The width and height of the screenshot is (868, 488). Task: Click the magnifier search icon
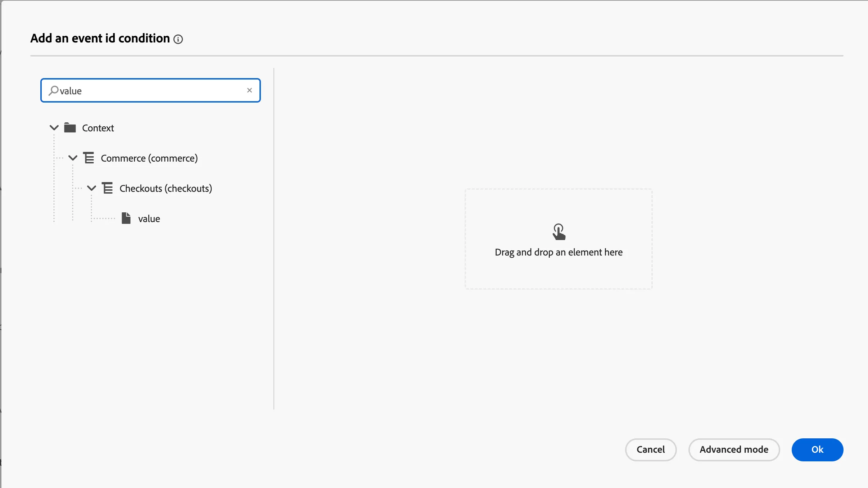(54, 90)
